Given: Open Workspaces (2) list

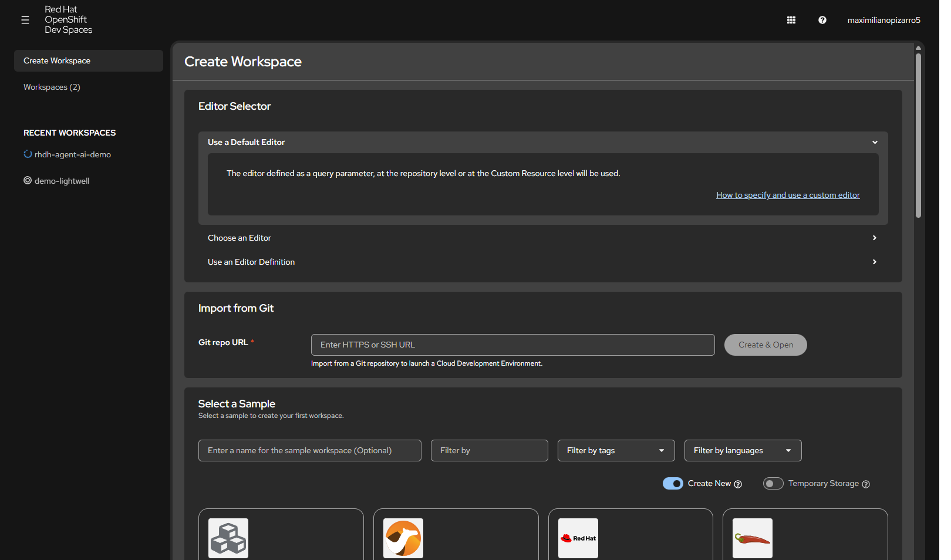Looking at the screenshot, I should pyautogui.click(x=89, y=87).
